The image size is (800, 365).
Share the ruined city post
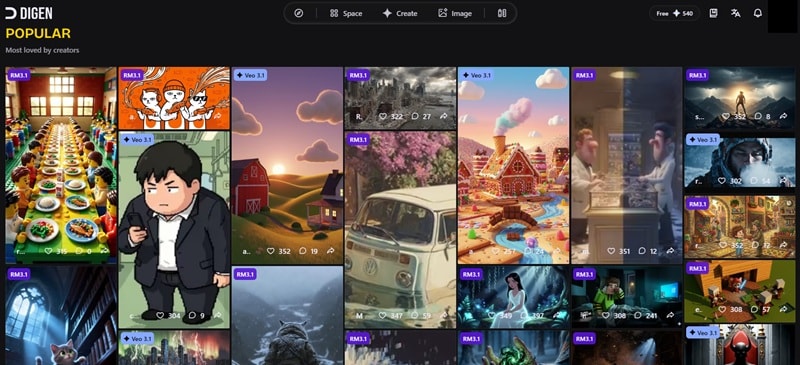click(443, 116)
